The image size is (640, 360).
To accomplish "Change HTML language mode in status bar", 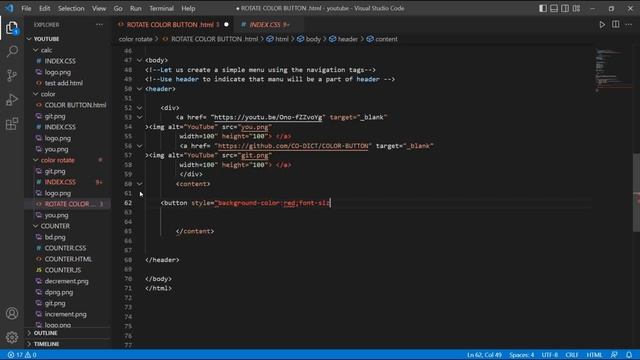I will (x=594, y=355).
